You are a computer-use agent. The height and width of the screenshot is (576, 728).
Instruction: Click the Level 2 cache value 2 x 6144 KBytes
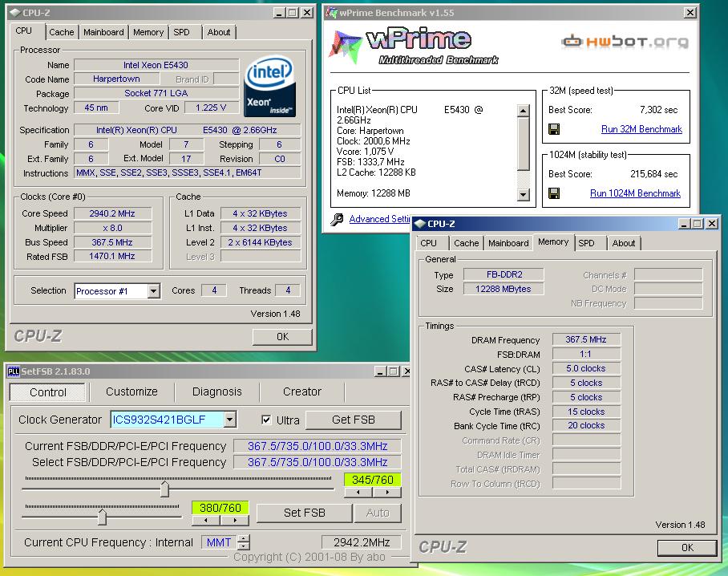(260, 242)
